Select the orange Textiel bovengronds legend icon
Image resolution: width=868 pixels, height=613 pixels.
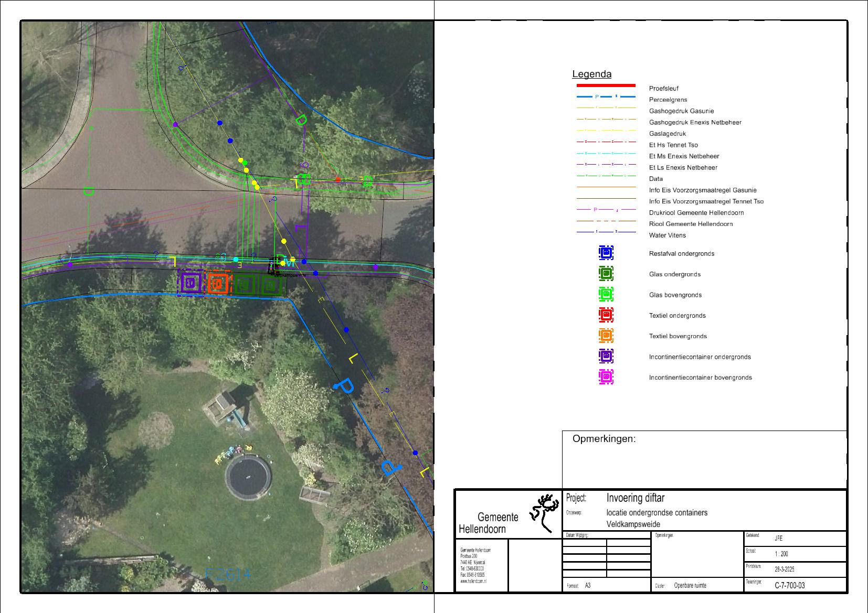pyautogui.click(x=606, y=336)
